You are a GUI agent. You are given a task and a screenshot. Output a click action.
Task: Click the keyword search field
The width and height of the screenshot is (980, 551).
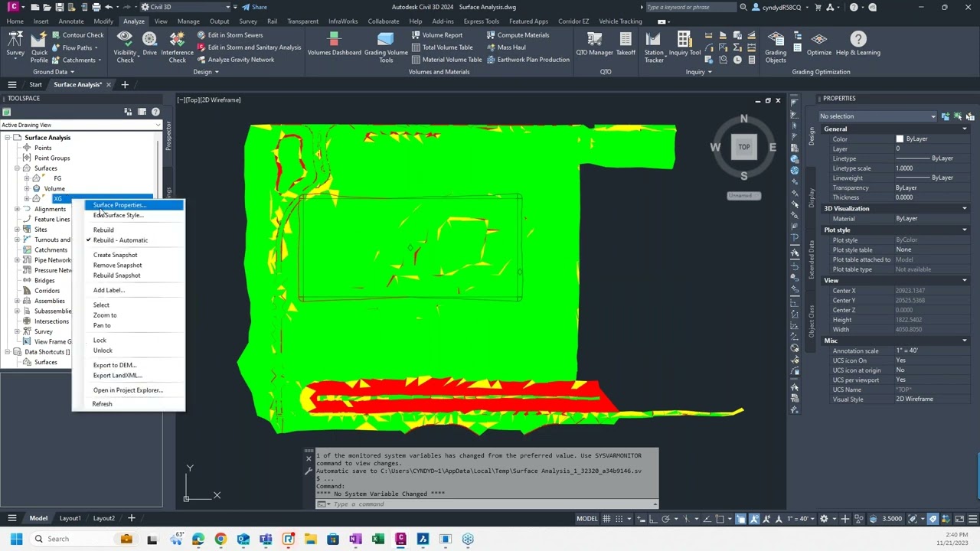click(x=690, y=7)
